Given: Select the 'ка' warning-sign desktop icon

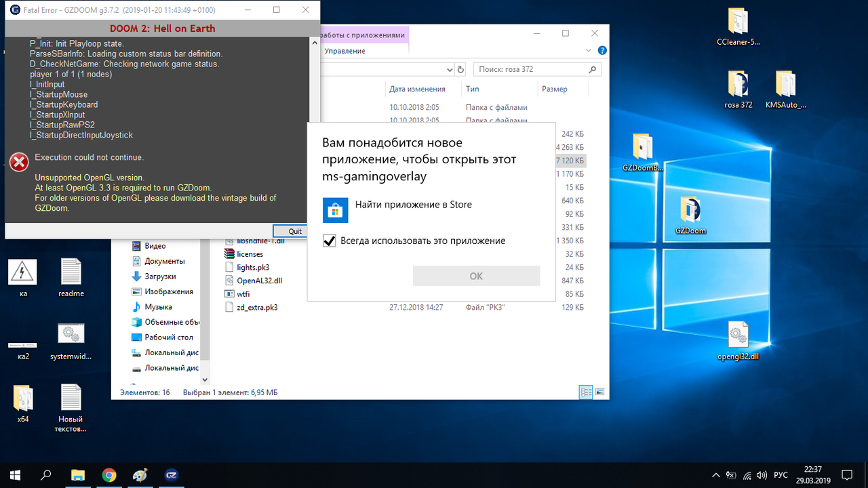Looking at the screenshot, I should pos(23,278).
